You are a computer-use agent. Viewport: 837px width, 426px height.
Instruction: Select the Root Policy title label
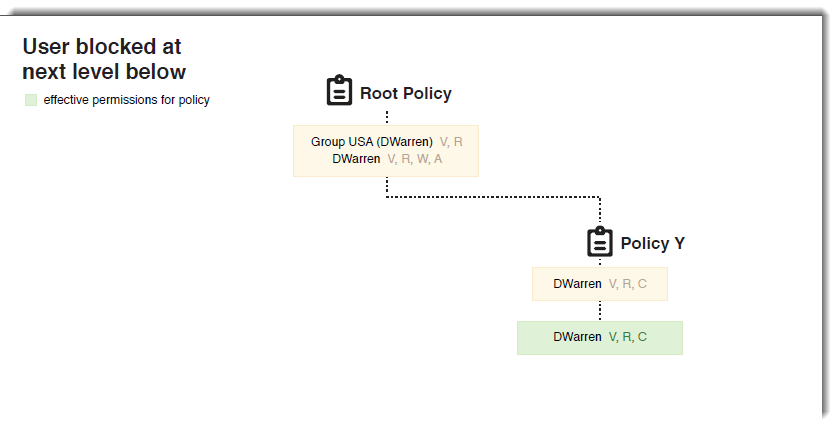point(406,94)
